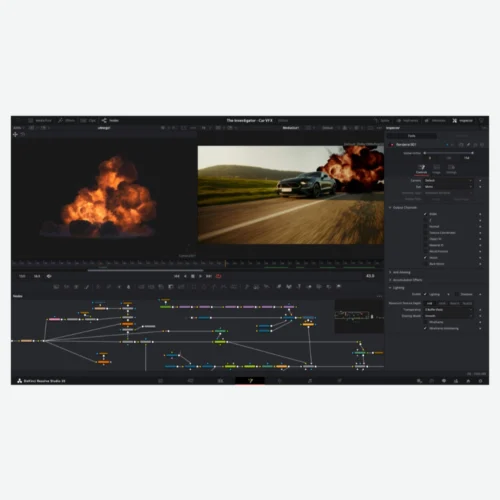The image size is (500, 500).
Task: Toggle the red loop playback button
Action: click(219, 276)
